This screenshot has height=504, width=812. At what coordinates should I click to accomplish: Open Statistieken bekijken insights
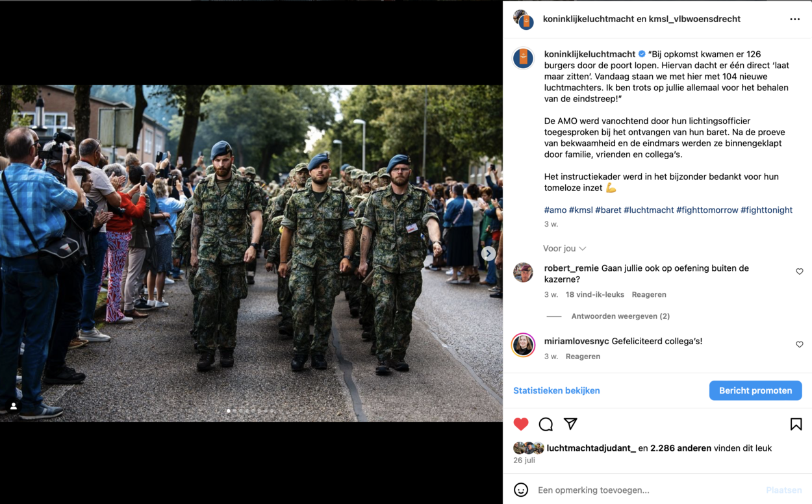557,390
